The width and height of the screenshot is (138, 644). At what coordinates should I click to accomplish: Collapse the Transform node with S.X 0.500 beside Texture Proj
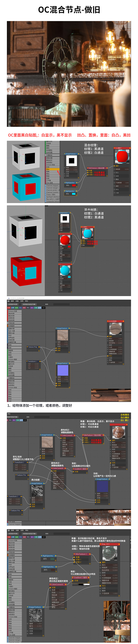click(x=27, y=361)
